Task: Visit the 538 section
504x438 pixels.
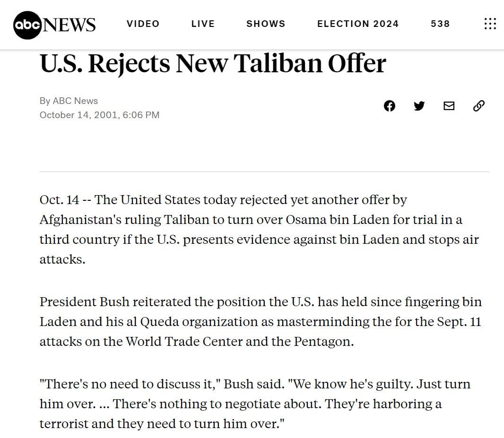Action: coord(440,24)
